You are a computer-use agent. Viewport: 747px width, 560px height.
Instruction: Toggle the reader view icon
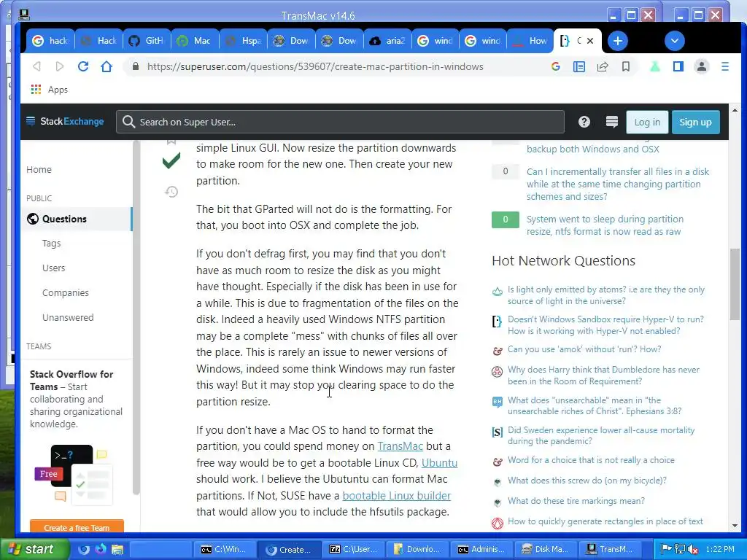pyautogui.click(x=578, y=66)
